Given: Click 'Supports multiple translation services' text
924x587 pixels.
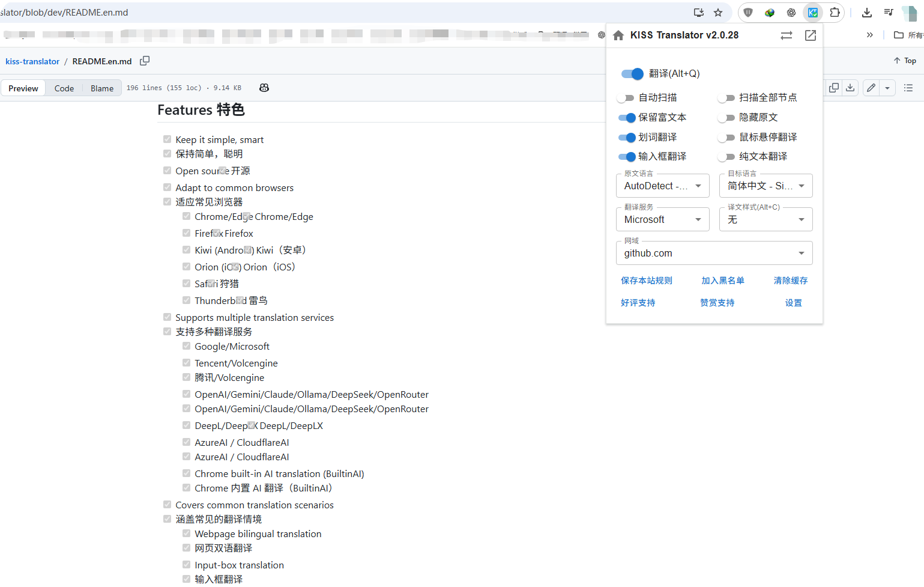Looking at the screenshot, I should tap(255, 317).
